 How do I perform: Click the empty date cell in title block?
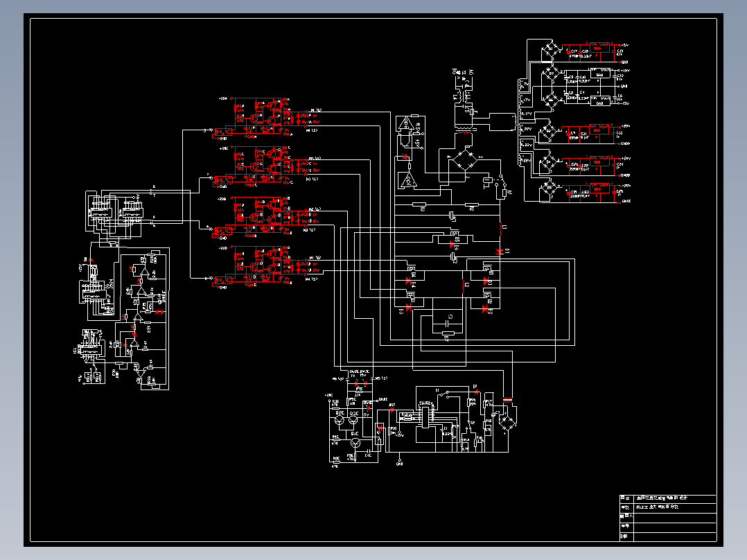(675, 536)
